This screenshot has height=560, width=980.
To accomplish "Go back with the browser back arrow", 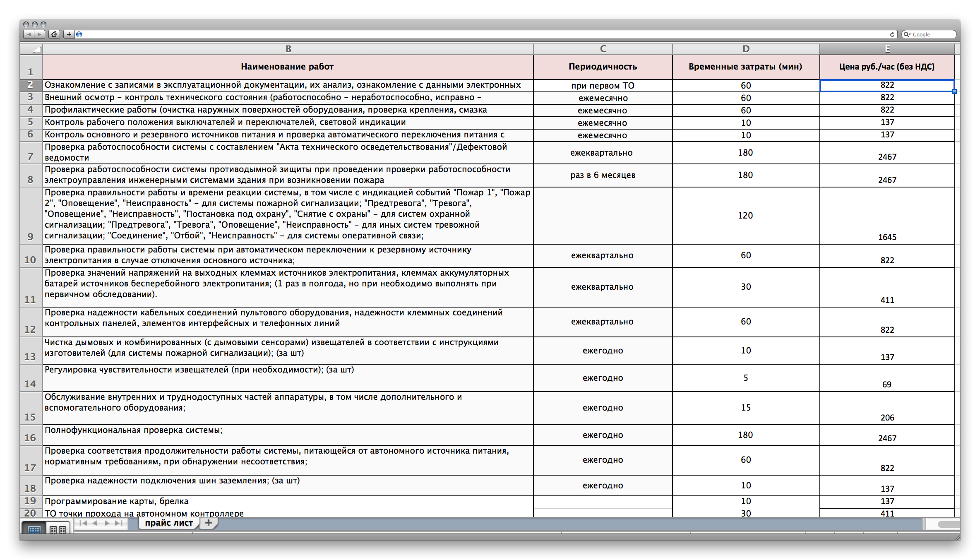I will 29,34.
